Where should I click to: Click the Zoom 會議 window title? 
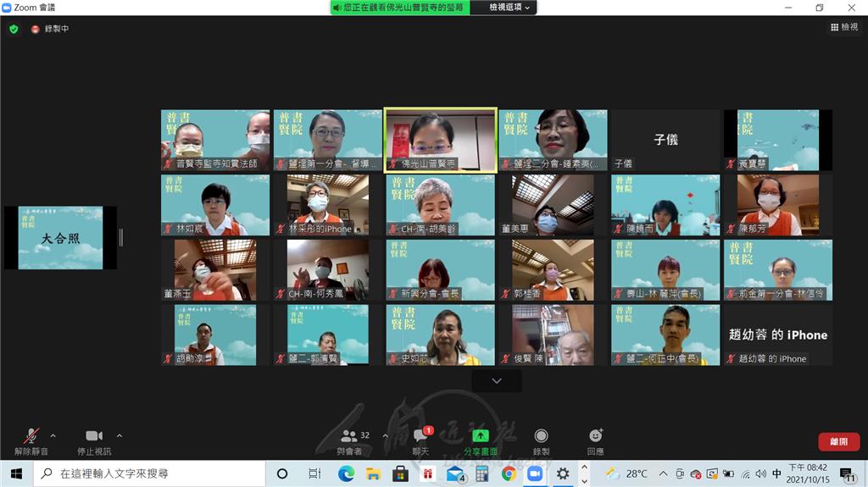coord(34,7)
